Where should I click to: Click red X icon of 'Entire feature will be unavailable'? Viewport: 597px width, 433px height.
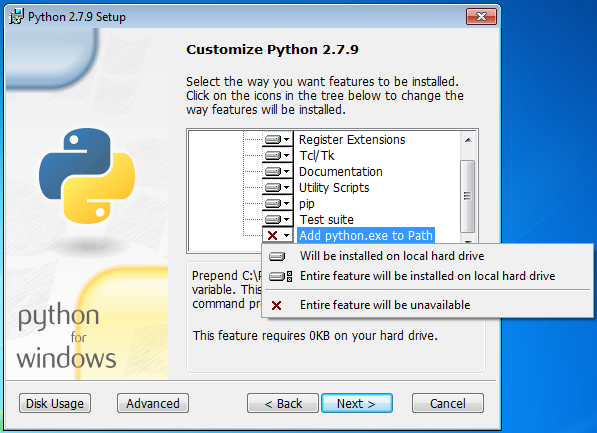point(276,305)
